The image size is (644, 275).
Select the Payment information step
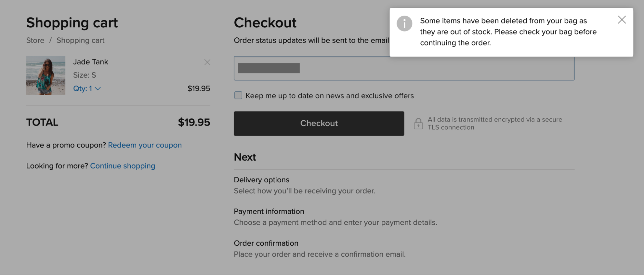coord(269,212)
